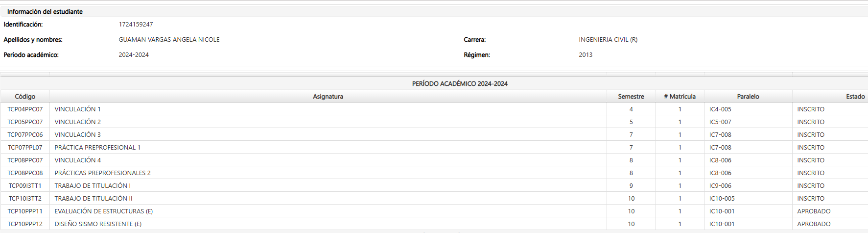
Task: Select PRÁCTICA PREPROFESIONAL 1 row
Action: 97,148
